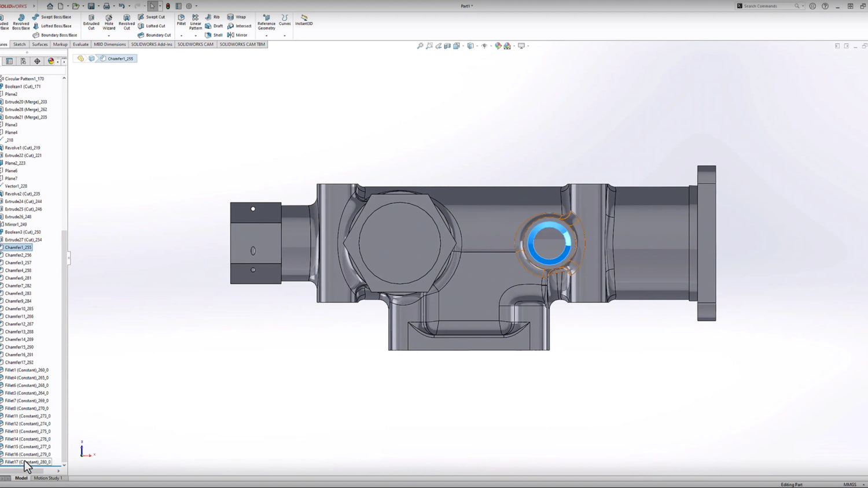This screenshot has width=868, height=488.
Task: Open the Reference Geometry dropdown
Action: pos(266,36)
